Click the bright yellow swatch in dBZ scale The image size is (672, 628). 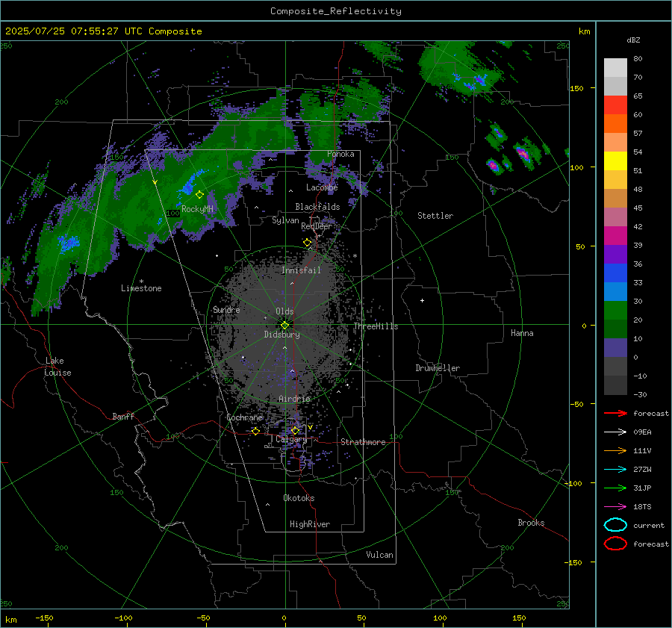tap(615, 161)
